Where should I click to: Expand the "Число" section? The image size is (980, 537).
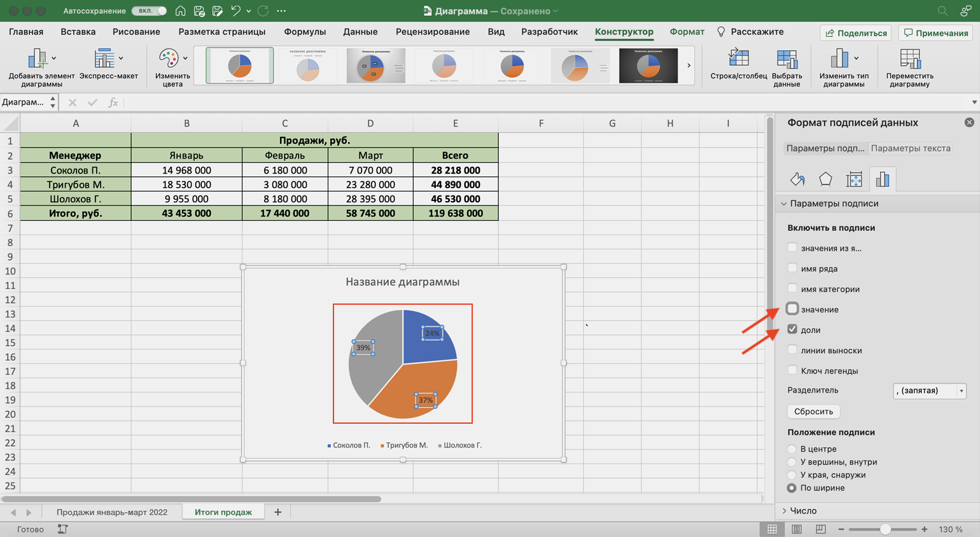802,511
